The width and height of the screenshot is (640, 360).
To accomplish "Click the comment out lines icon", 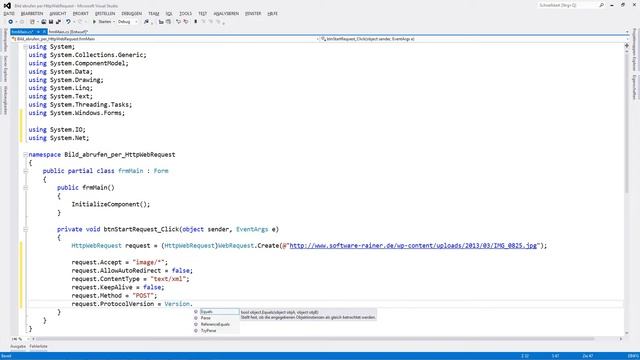I will pos(178,22).
